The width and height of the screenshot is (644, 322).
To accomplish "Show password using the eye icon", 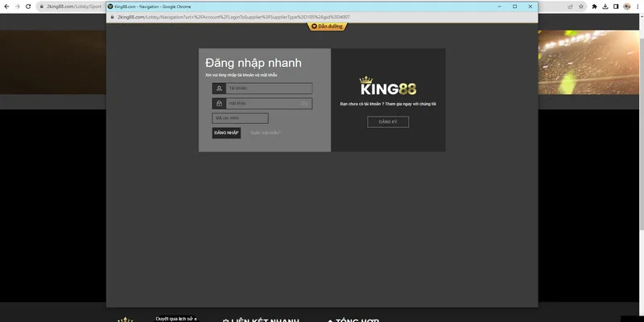I will point(304,104).
